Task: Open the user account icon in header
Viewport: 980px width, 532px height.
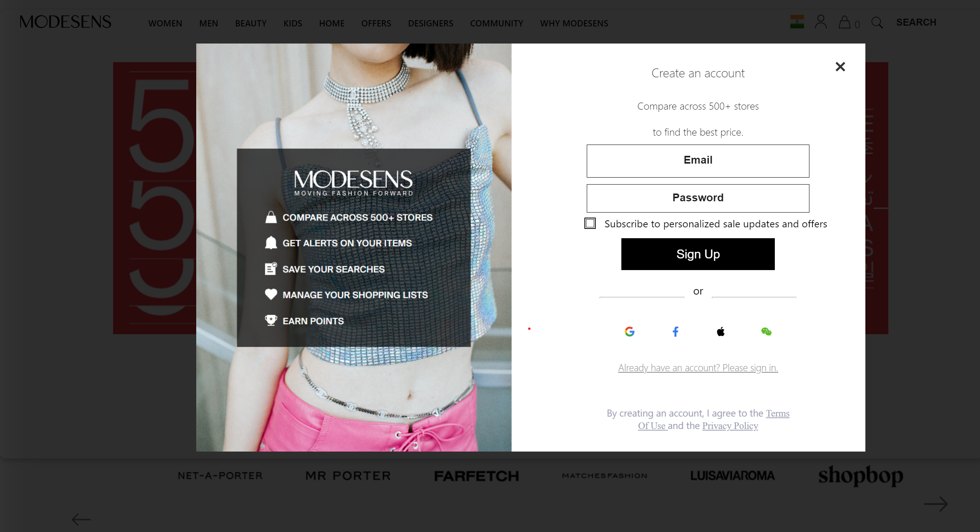Action: click(x=821, y=22)
